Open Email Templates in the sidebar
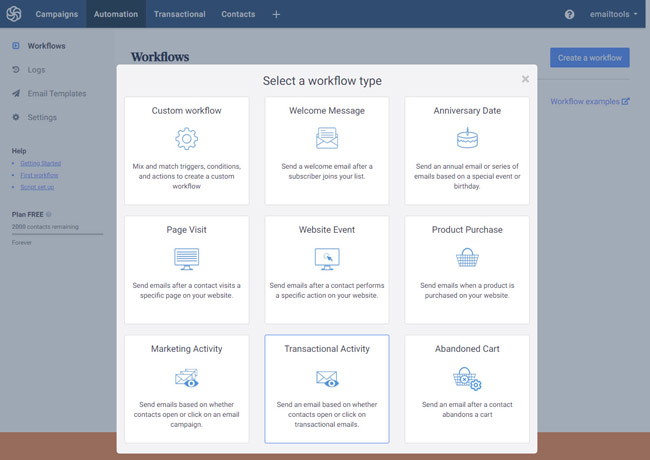Viewport: 650px width, 460px height. tap(56, 94)
